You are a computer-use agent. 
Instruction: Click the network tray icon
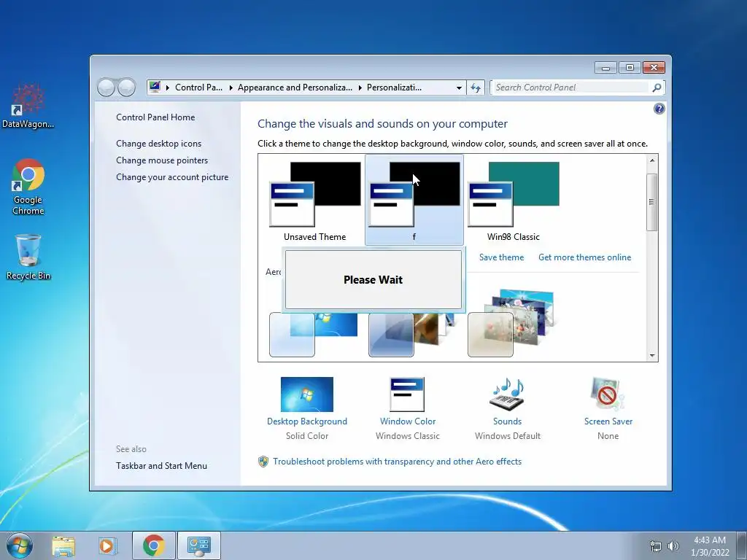point(656,546)
